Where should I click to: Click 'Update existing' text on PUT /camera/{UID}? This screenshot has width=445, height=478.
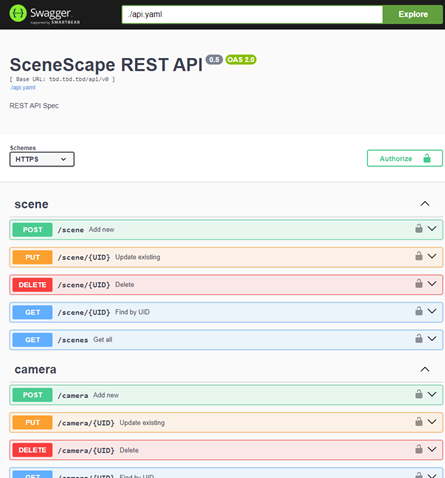[x=142, y=423]
